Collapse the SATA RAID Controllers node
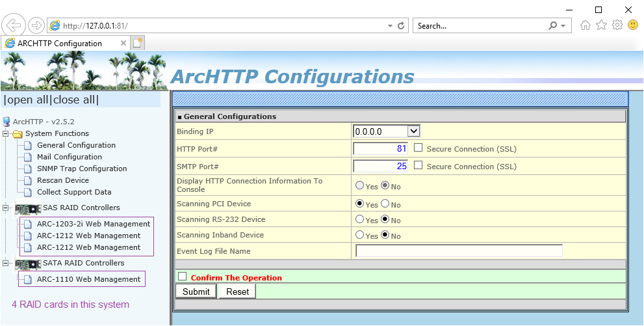644x326 pixels. 6,263
